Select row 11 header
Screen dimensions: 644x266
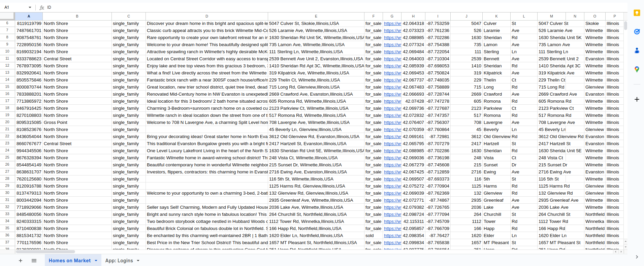tap(7, 59)
